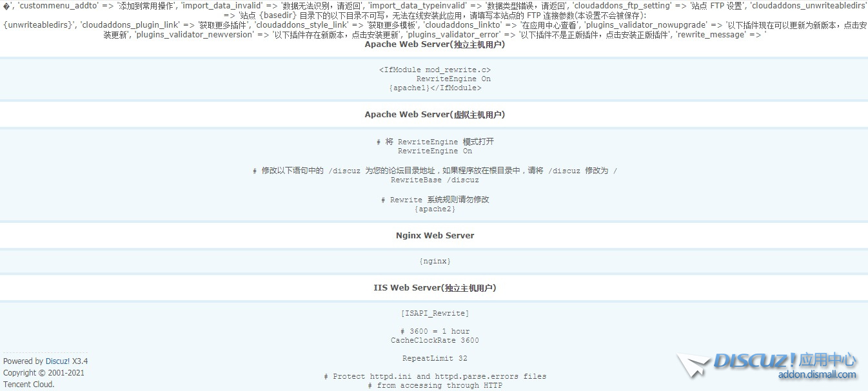
Task: Click the CacheClockRate 3600 line
Action: click(435, 340)
